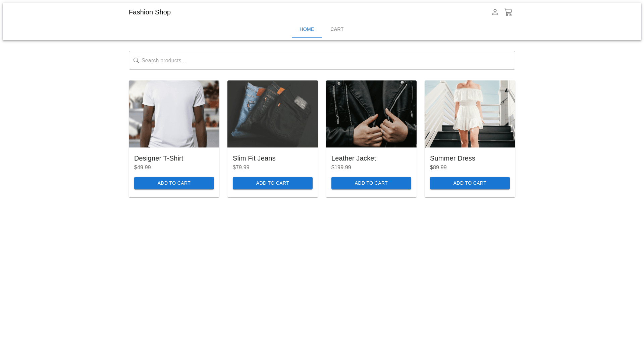
Task: Click the $199.99 price label
Action: point(341,167)
